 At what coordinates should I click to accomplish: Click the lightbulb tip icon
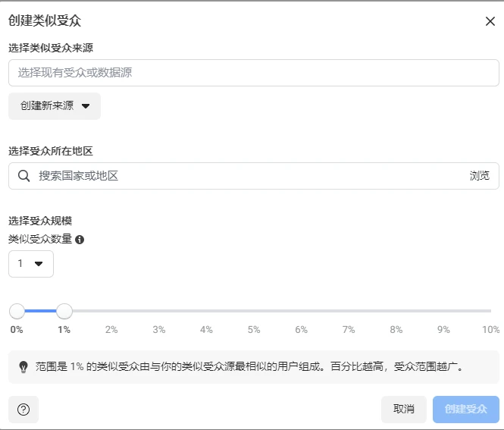click(x=23, y=366)
